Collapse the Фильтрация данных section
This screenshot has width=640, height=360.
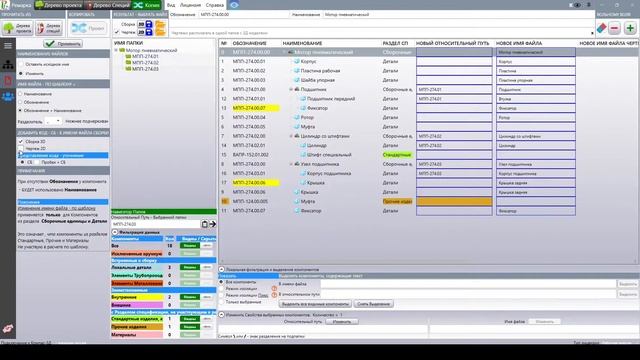[115, 232]
